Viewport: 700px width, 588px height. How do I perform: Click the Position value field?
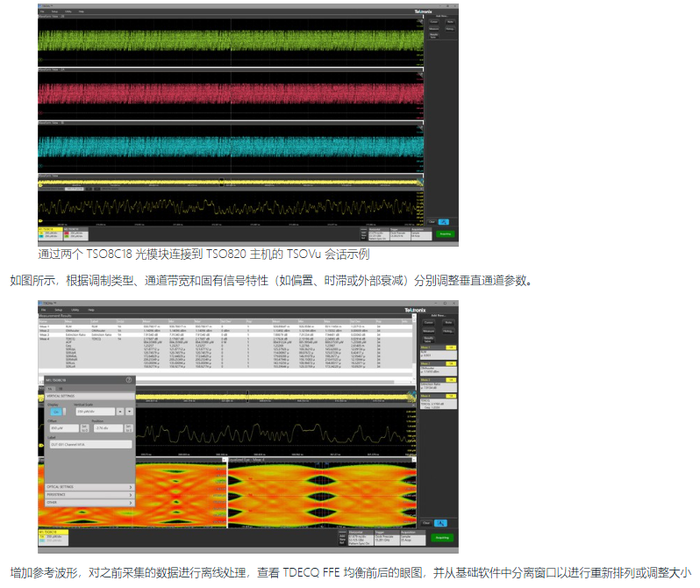click(109, 428)
